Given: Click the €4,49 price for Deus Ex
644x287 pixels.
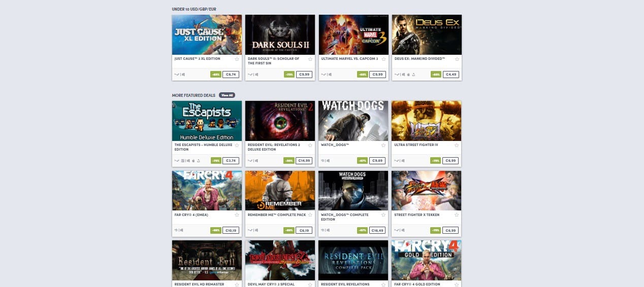Looking at the screenshot, I should click(451, 75).
